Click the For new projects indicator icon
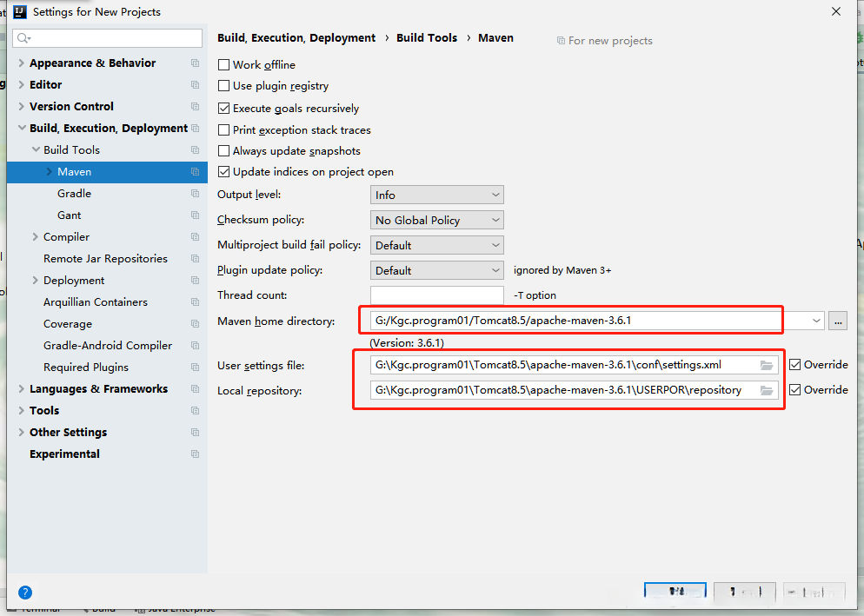 tap(561, 41)
